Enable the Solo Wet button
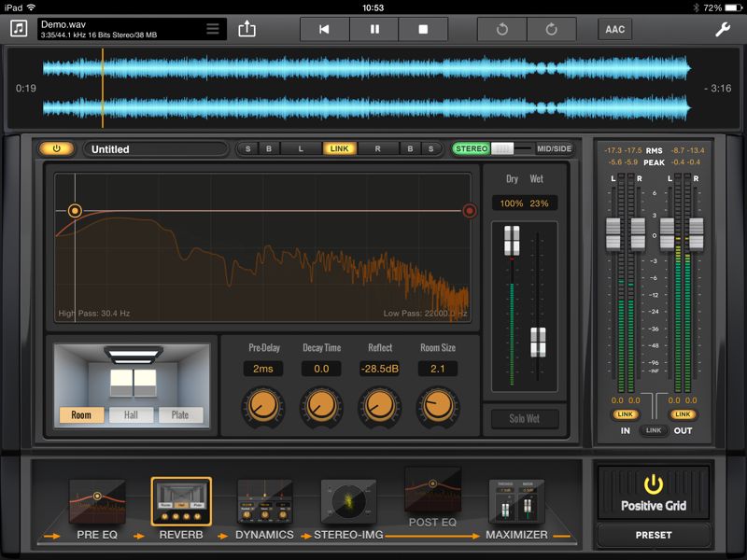747x560 pixels. (524, 418)
